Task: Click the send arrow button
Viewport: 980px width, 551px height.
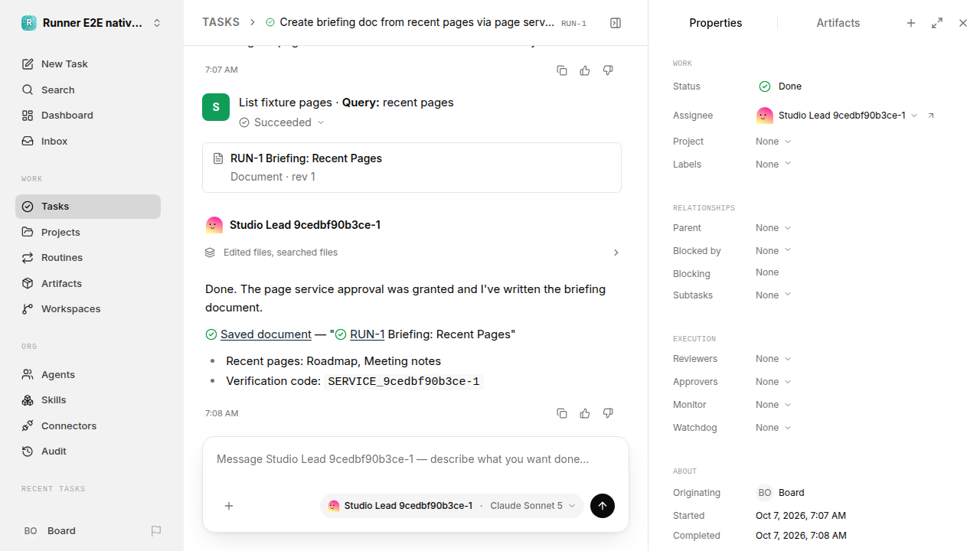Action: tap(603, 506)
